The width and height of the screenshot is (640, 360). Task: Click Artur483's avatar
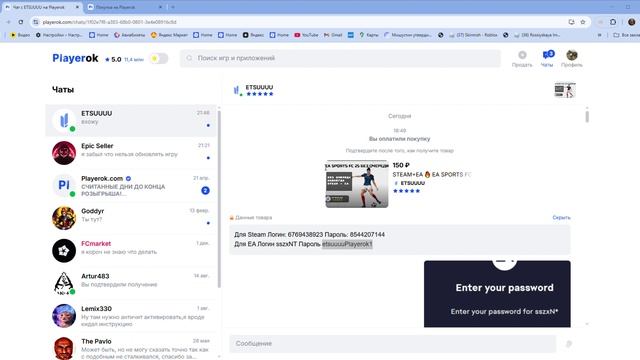pos(64,283)
